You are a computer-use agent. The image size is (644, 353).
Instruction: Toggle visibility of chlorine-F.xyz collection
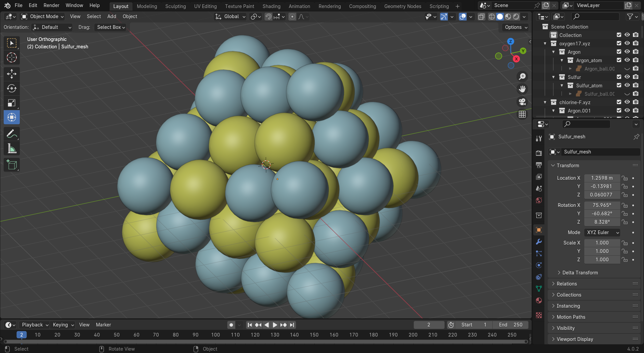[627, 102]
